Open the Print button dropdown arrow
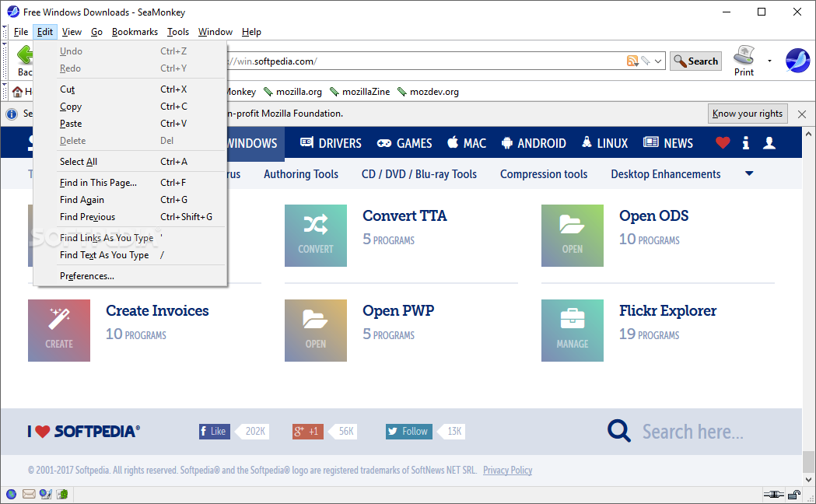This screenshot has width=816, height=504. [x=769, y=61]
